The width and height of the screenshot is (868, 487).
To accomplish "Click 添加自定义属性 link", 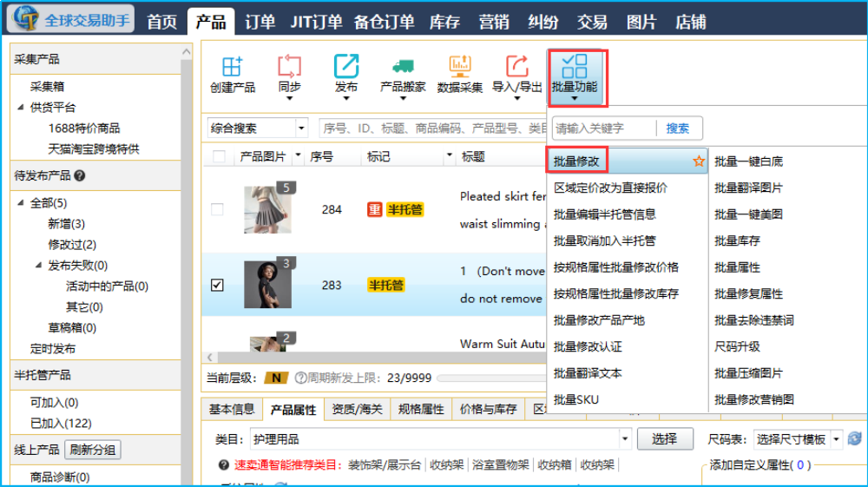I will coord(760,465).
